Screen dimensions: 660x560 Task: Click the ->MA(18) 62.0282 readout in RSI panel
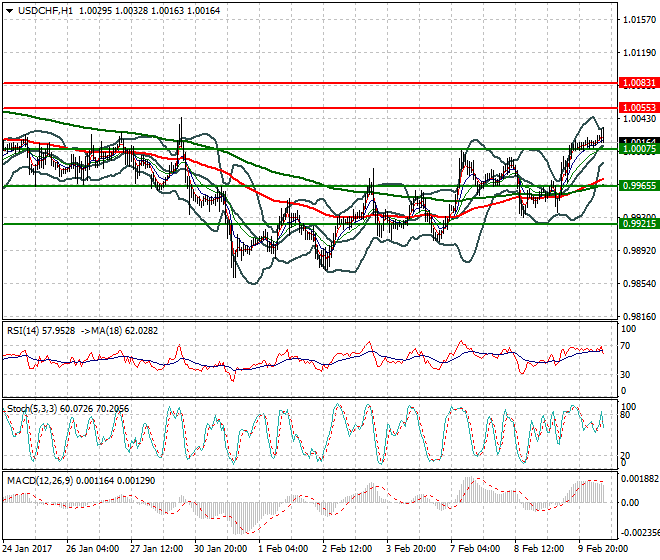(119, 331)
